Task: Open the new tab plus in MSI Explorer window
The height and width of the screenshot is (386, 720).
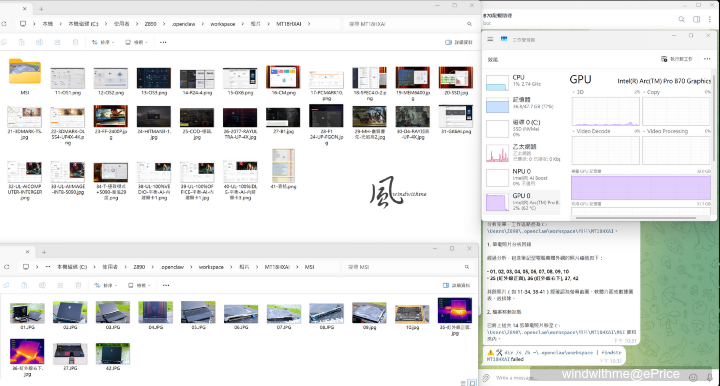Action: click(x=44, y=252)
